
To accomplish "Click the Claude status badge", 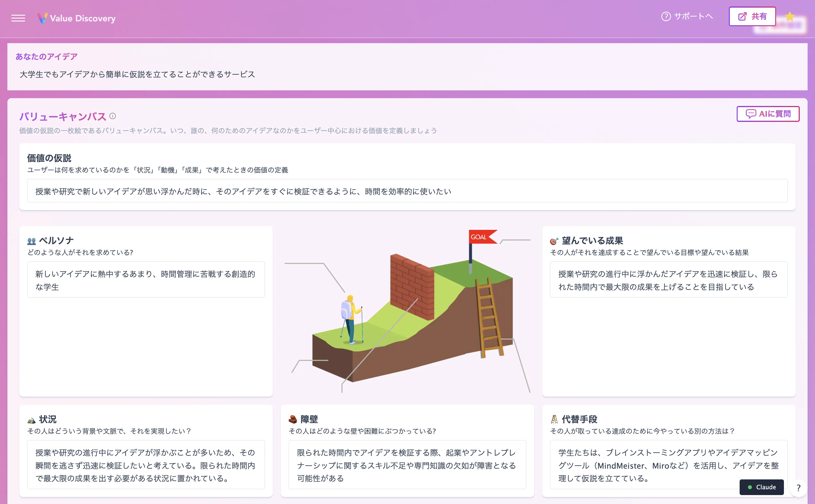I will pyautogui.click(x=761, y=487).
